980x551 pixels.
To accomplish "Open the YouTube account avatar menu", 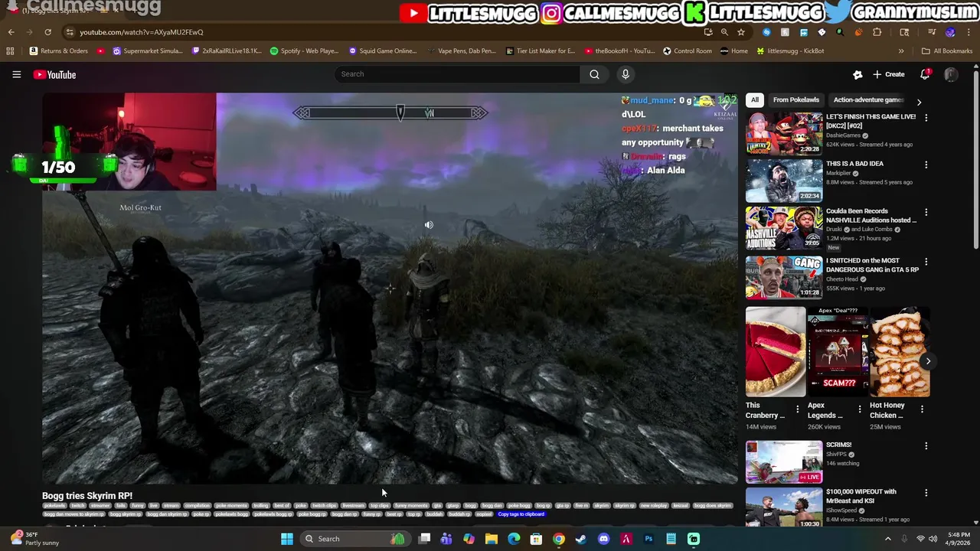I will (x=951, y=74).
